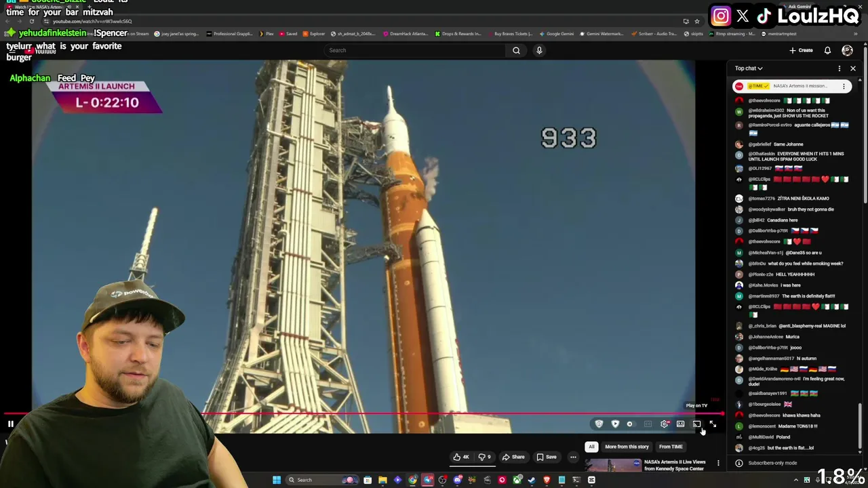Open Steam from the taskbar
Viewport: 868px width, 488px height.
[x=532, y=480]
